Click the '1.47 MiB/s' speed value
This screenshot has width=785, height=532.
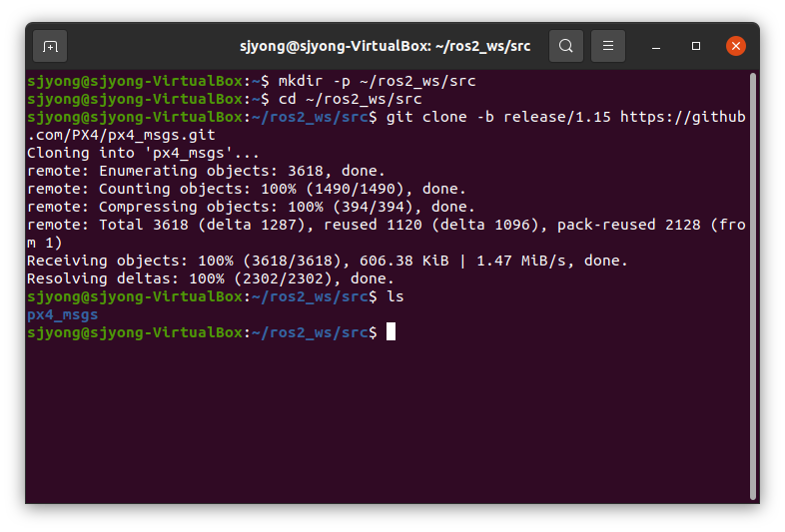[x=520, y=261]
